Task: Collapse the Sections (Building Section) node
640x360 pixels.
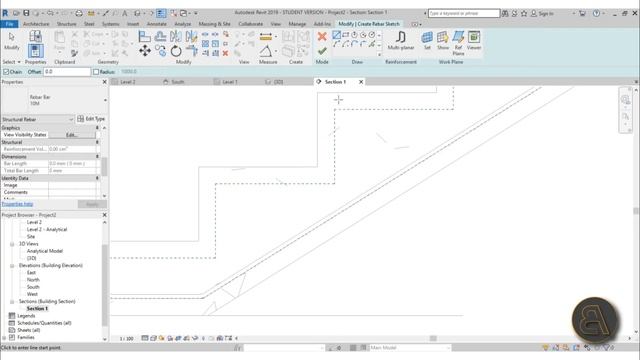Action: tap(12, 302)
